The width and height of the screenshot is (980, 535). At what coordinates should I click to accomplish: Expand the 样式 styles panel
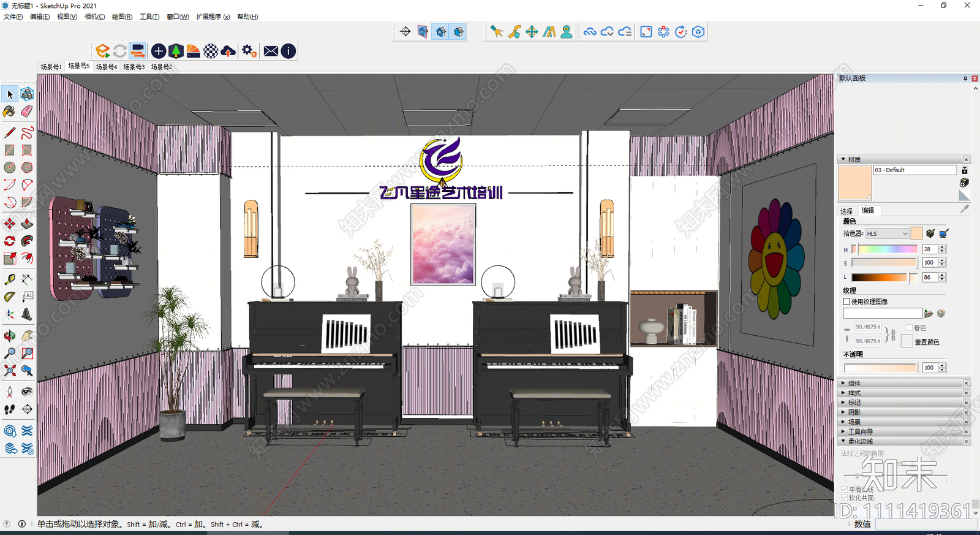(843, 393)
